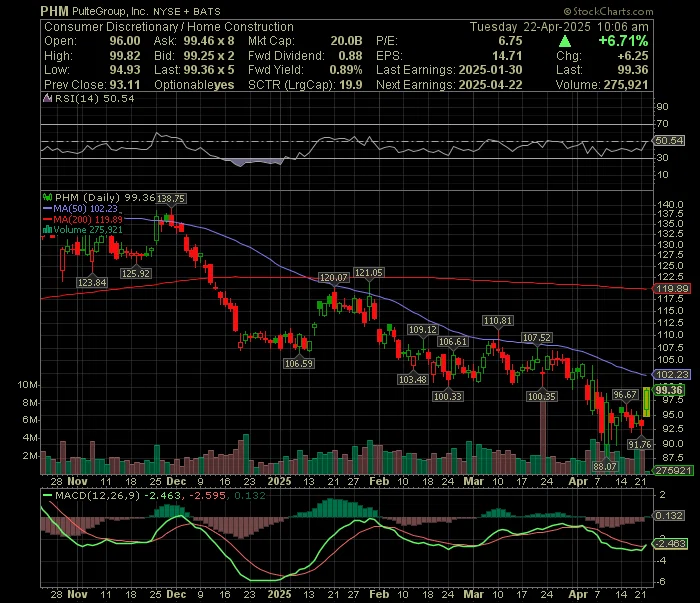The width and height of the screenshot is (700, 603).
Task: Click the Chg value +6.25
Action: pos(633,56)
